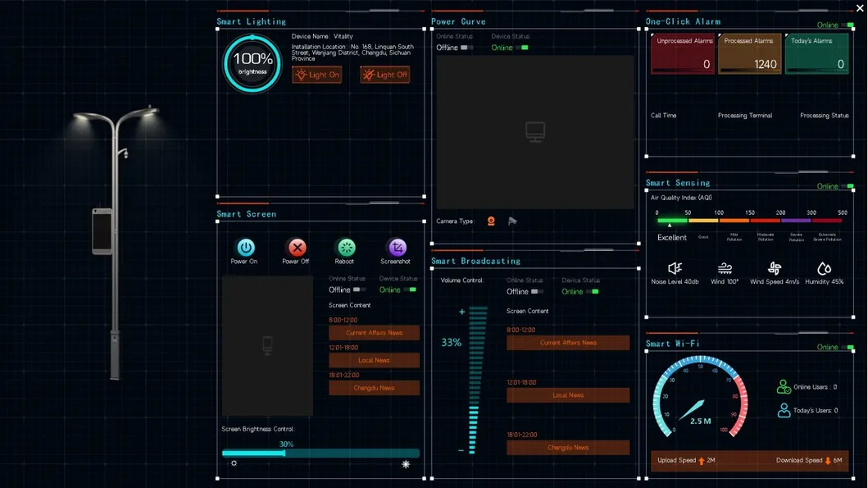
Task: Click the Reboot icon in Smart Screen
Action: 345,246
